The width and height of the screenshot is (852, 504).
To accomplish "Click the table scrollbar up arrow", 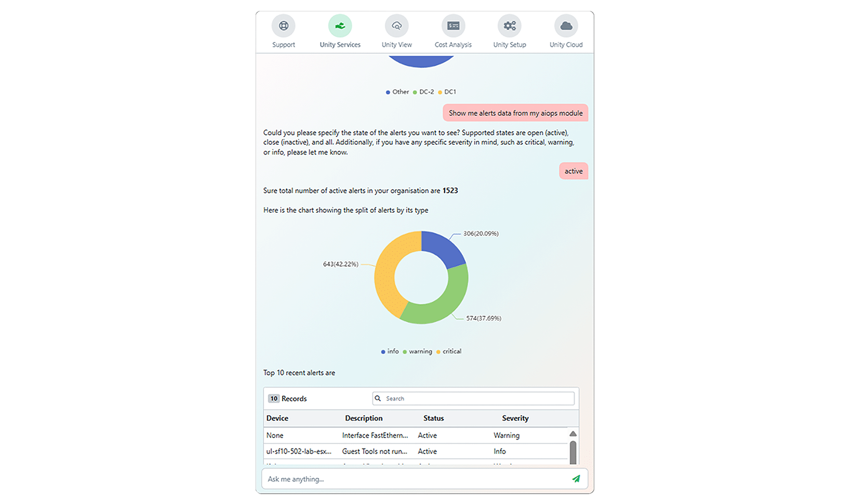I will pos(573,434).
